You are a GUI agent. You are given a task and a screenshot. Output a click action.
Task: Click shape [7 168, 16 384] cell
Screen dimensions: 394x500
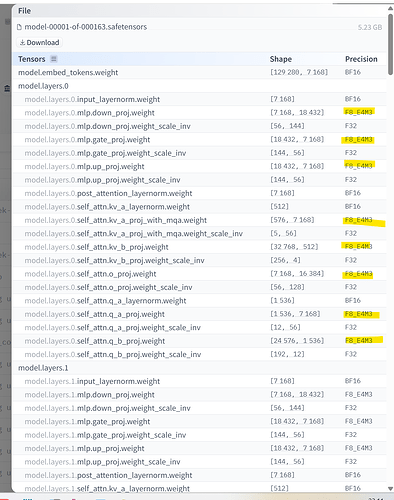pos(297,274)
